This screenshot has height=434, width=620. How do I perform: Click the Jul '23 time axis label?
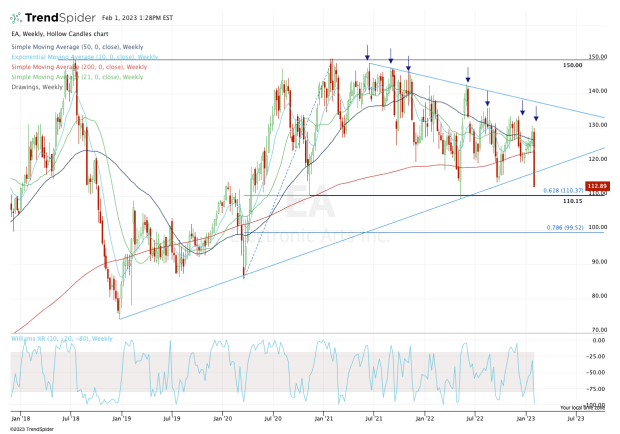pyautogui.click(x=576, y=419)
